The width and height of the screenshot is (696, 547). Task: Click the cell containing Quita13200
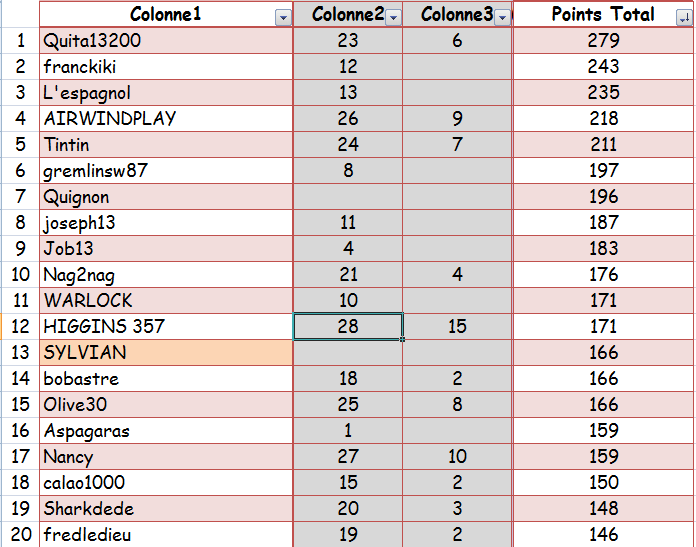pyautogui.click(x=166, y=41)
